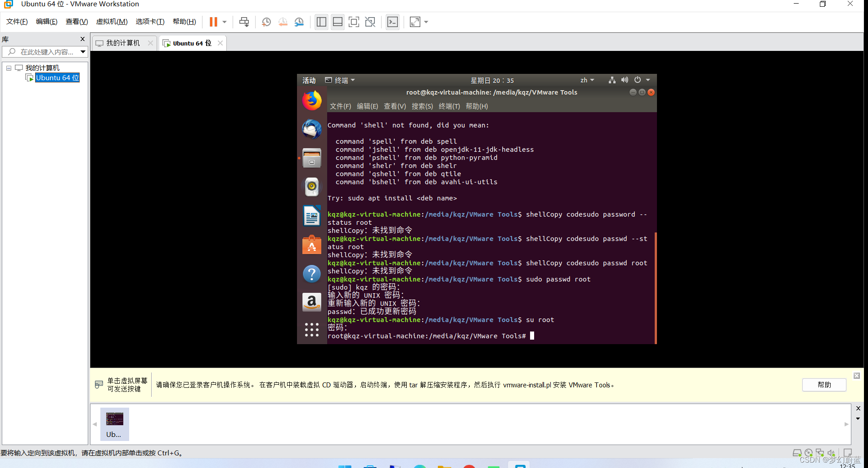Close the VMware Tools info bar
The height and width of the screenshot is (468, 868).
pyautogui.click(x=857, y=376)
